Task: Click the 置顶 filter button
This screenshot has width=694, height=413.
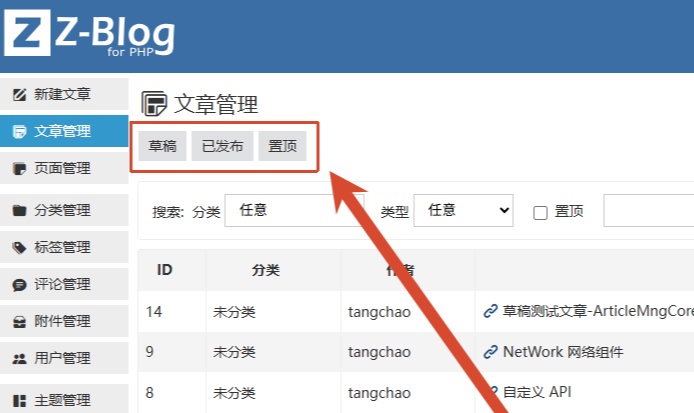Action: (282, 146)
